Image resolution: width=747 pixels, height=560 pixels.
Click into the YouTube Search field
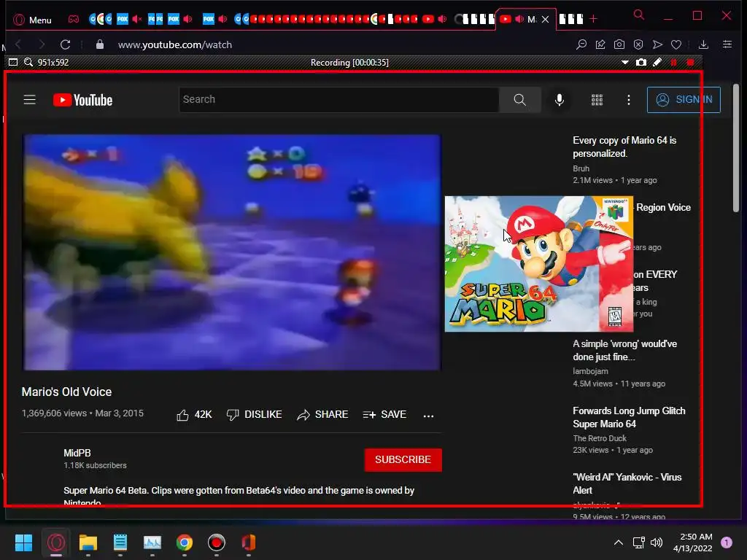point(338,99)
